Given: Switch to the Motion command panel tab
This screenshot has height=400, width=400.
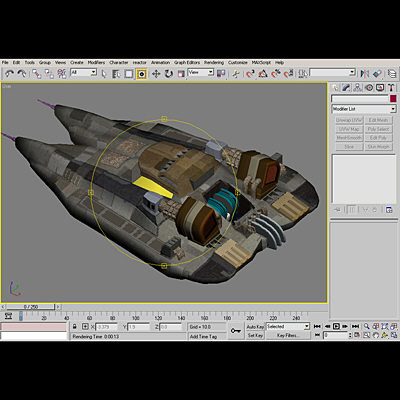Looking at the screenshot, I should coord(369,88).
